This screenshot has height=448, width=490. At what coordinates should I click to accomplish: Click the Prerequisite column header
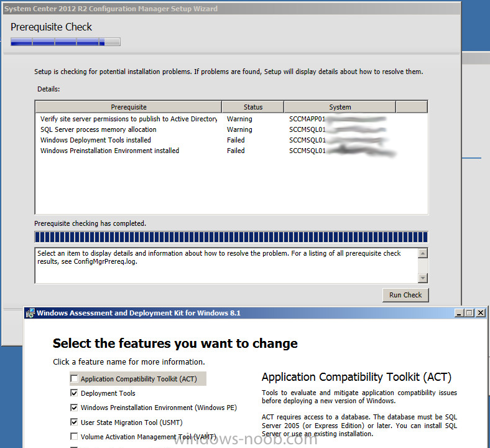pyautogui.click(x=129, y=107)
